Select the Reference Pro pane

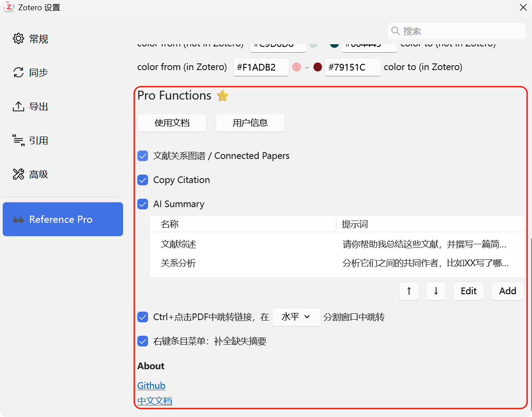63,219
